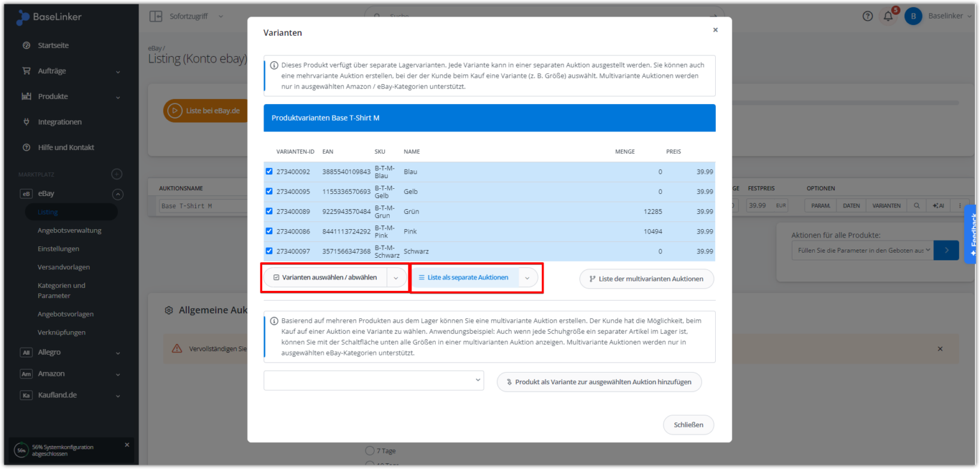Click the 56% Systemkonfiguration progress circle

click(21, 450)
